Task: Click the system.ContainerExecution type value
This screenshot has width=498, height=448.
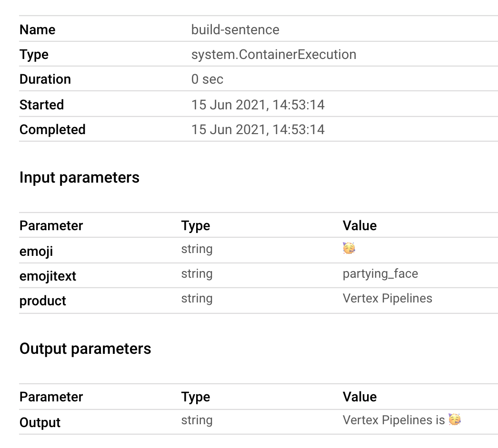Action: pyautogui.click(x=273, y=54)
